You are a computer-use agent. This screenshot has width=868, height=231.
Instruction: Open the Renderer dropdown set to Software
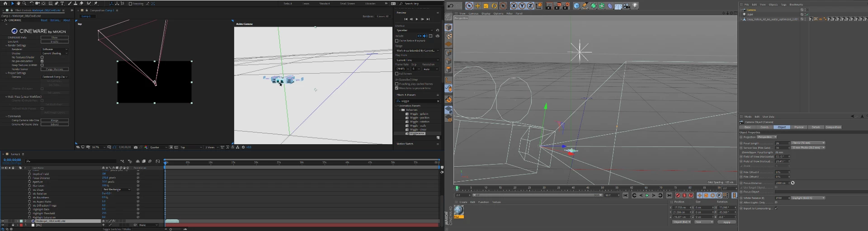[x=55, y=49]
